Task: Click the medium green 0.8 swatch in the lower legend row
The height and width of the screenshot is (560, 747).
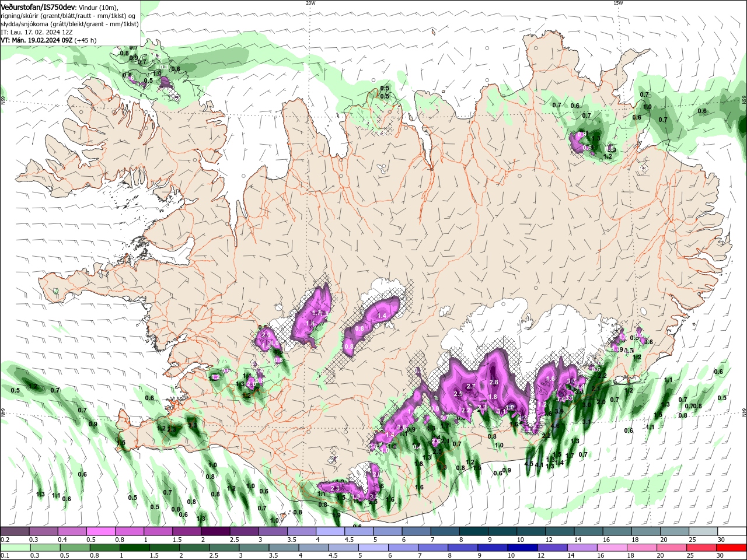Action: (x=105, y=548)
